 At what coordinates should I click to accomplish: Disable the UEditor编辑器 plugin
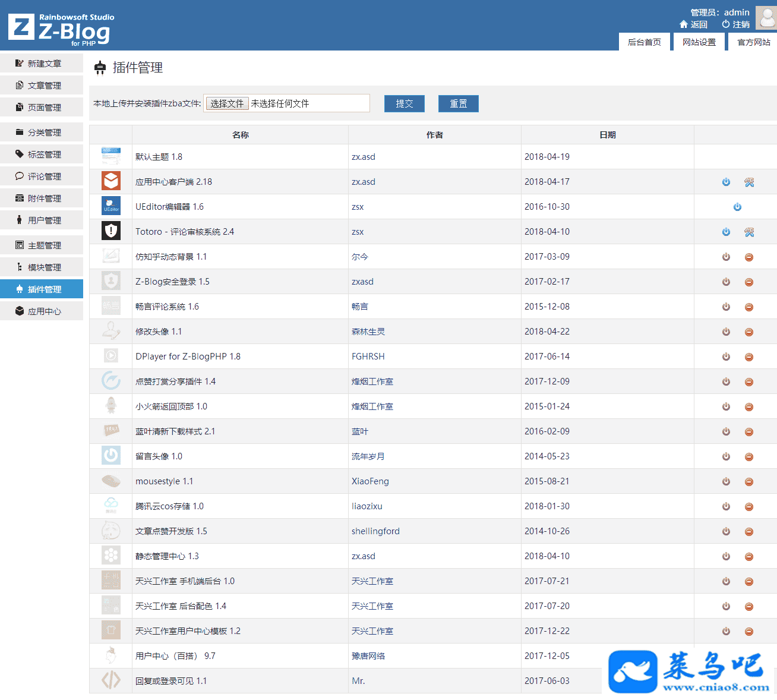737,207
